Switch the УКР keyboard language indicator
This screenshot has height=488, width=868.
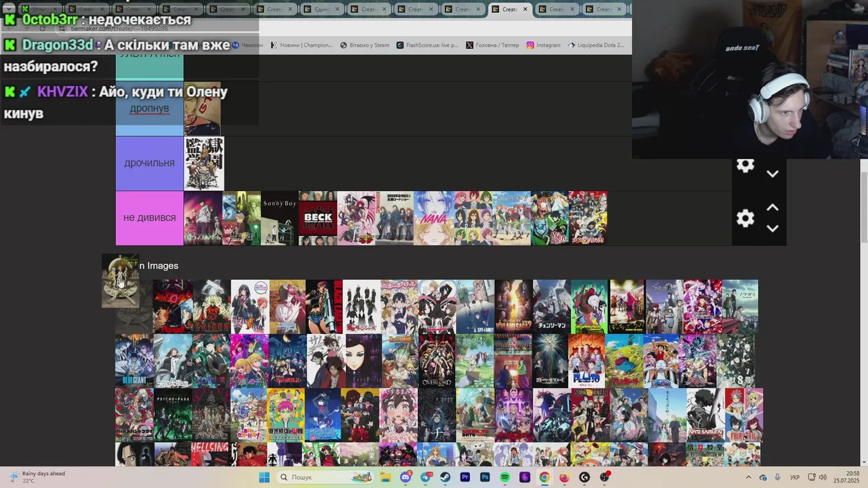tap(795, 477)
